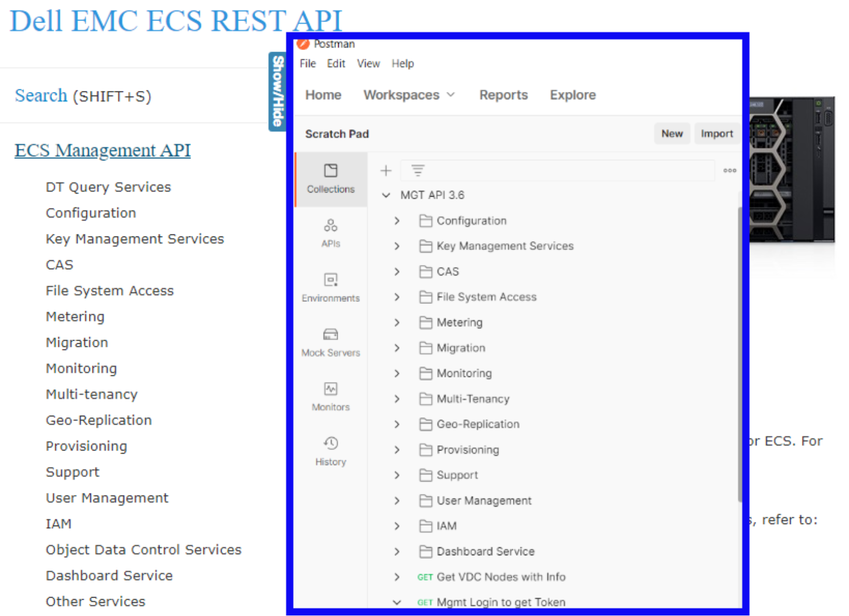Expand the File System Access folder chevron
Viewport: 849px width, 616px height.
397,297
